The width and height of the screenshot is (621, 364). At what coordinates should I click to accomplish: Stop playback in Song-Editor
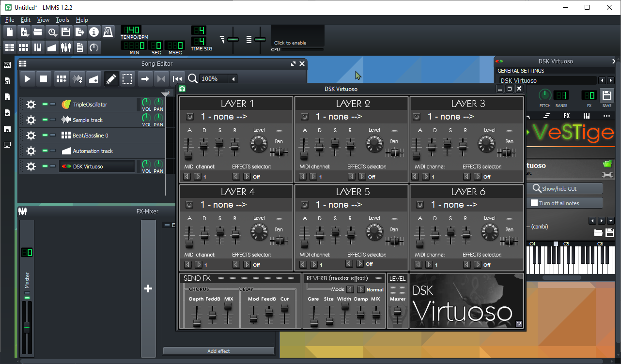coord(44,78)
